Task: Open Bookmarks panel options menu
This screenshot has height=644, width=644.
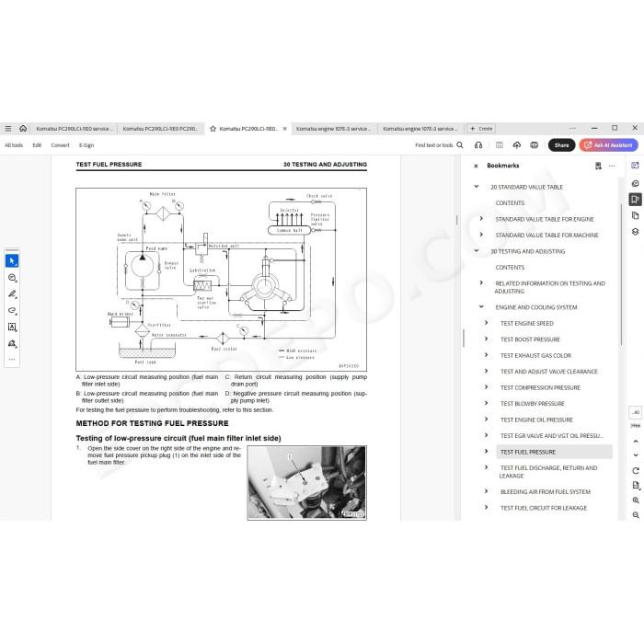Action: pyautogui.click(x=612, y=166)
